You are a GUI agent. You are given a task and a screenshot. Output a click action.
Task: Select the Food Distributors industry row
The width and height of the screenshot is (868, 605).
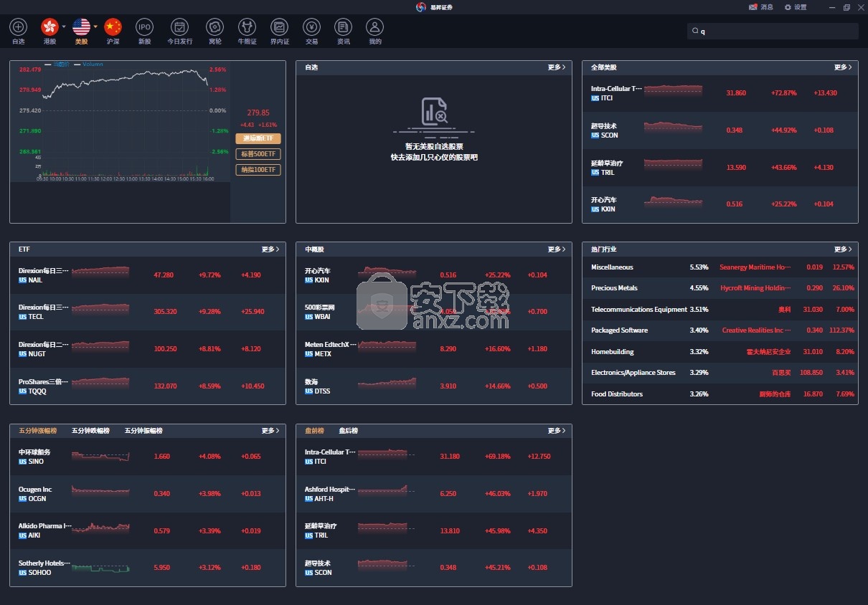click(720, 394)
